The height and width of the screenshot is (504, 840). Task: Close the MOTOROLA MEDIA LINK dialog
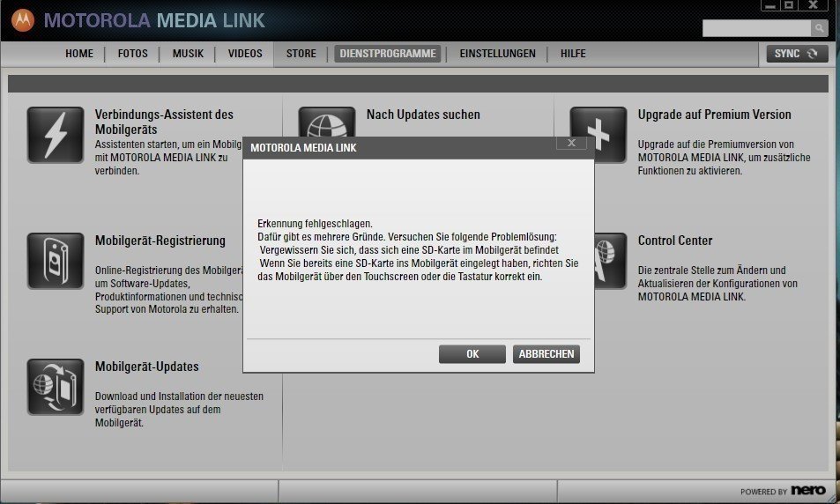tap(571, 143)
